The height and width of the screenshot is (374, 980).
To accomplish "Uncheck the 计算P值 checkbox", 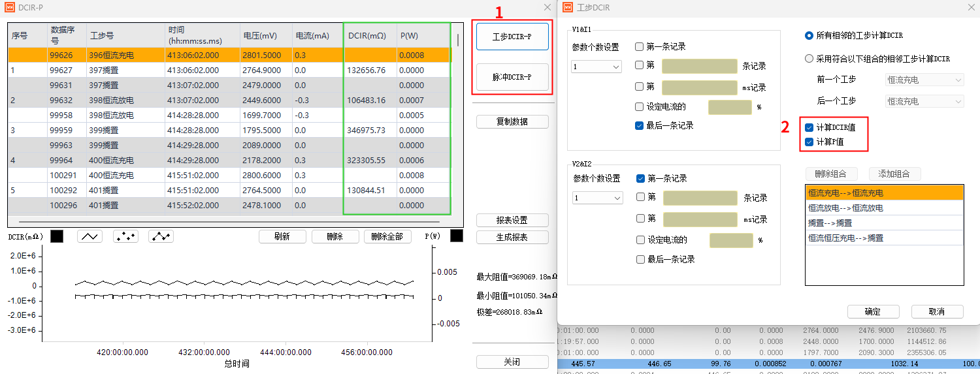I will pos(809,142).
